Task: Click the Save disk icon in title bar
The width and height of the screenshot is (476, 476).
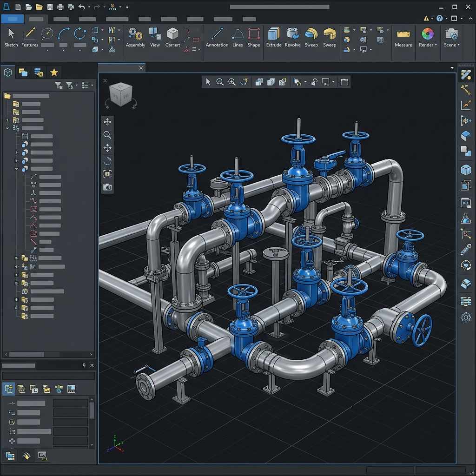Action: (50, 7)
